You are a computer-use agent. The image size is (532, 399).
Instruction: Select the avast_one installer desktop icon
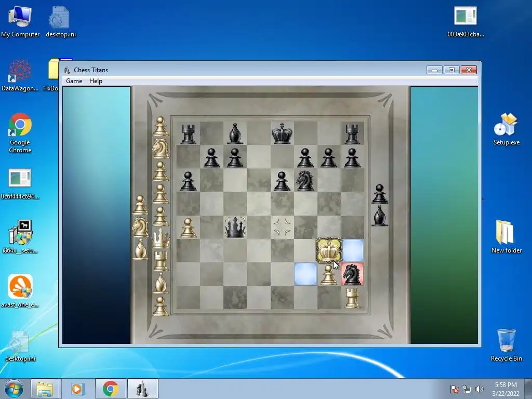20,291
